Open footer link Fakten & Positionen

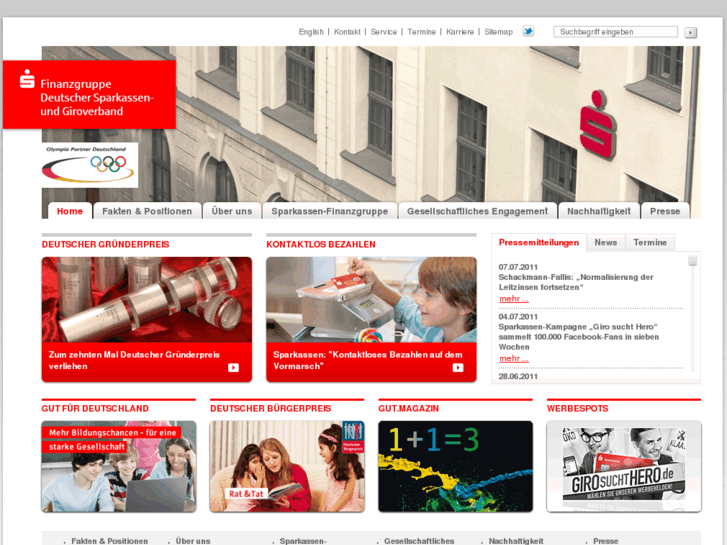[109, 541]
